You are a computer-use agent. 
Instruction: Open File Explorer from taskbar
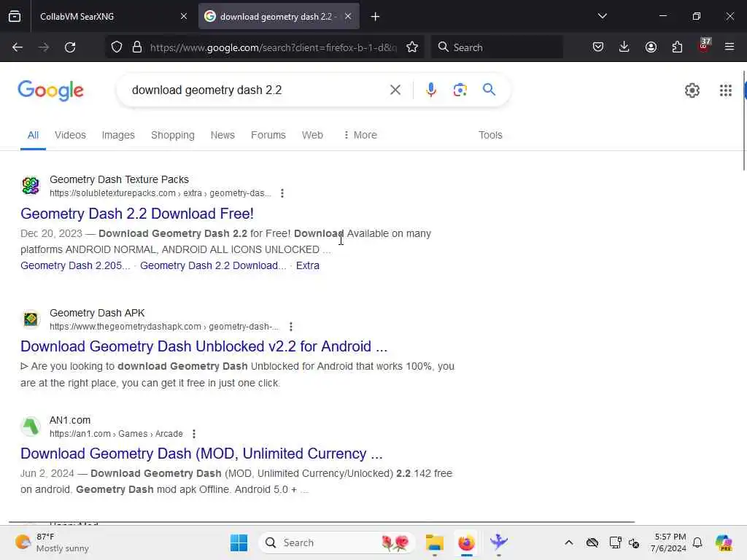pyautogui.click(x=434, y=542)
